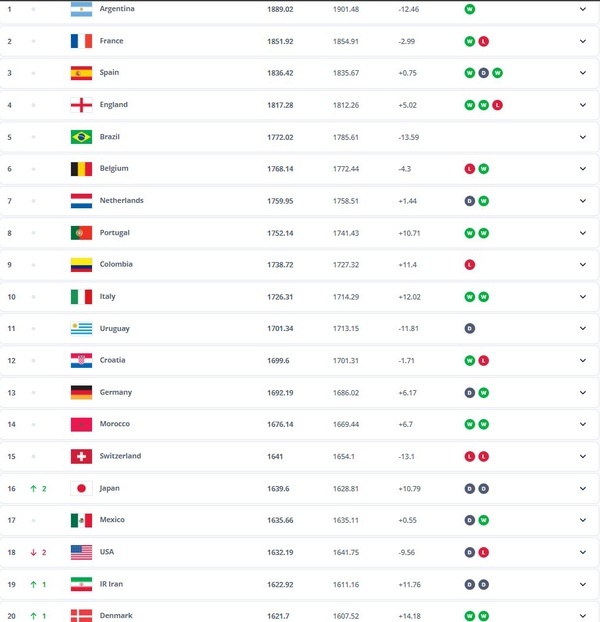Viewport: 600px width, 622px height.
Task: Click the Switzerland flag icon
Action: click(x=81, y=456)
